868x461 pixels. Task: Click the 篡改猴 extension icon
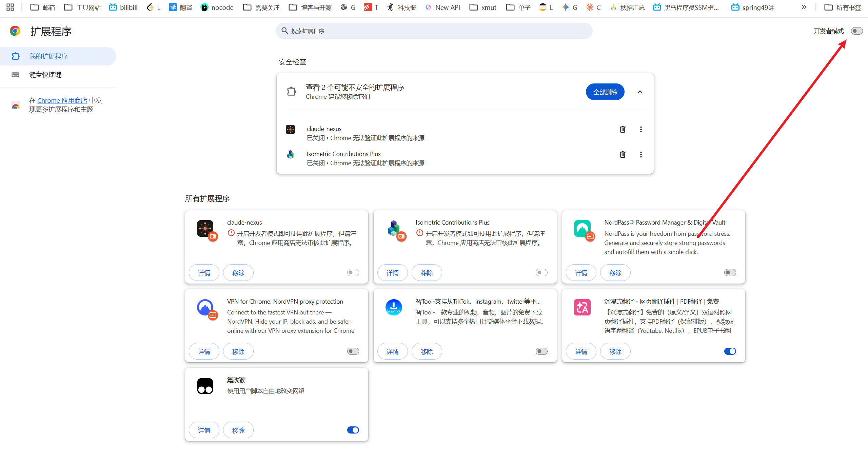[205, 386]
